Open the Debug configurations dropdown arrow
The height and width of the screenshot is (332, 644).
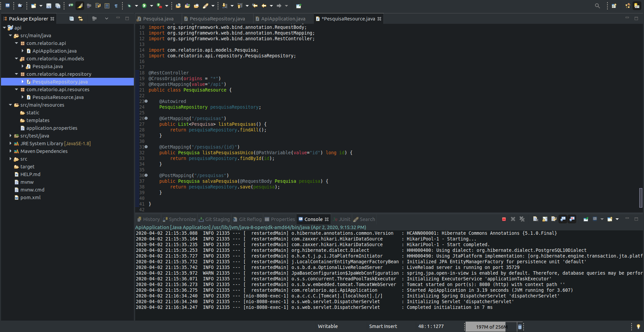(x=136, y=6)
